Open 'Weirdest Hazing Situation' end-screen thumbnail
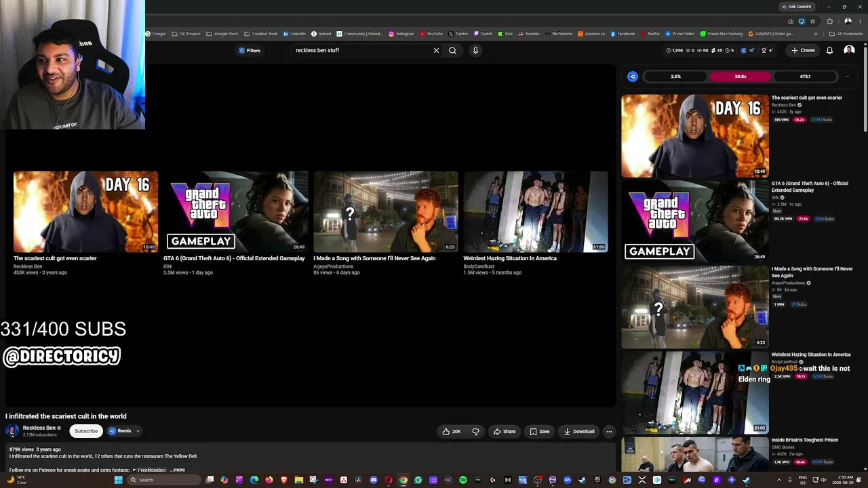Screen dimensions: 868x488 coord(536,211)
